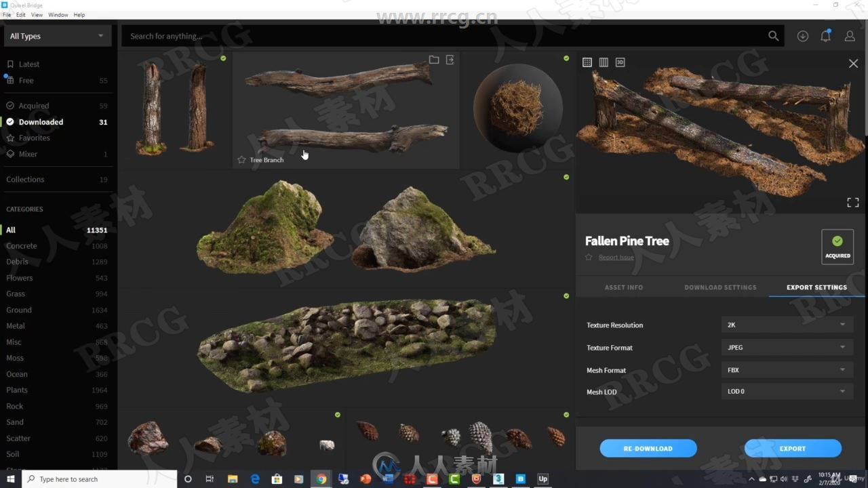Open the Texture Format JPEG dropdown
Viewport: 868px width, 488px height.
click(x=786, y=347)
